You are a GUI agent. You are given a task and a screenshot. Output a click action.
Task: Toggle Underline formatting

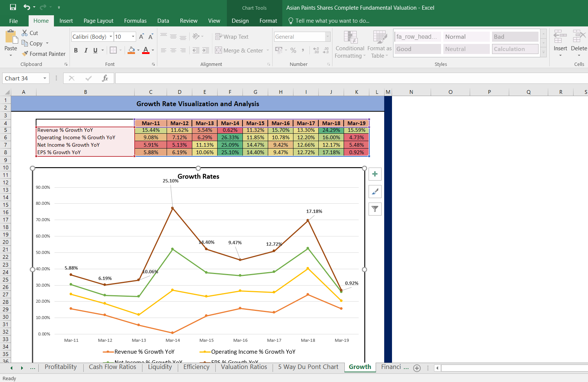click(x=96, y=50)
